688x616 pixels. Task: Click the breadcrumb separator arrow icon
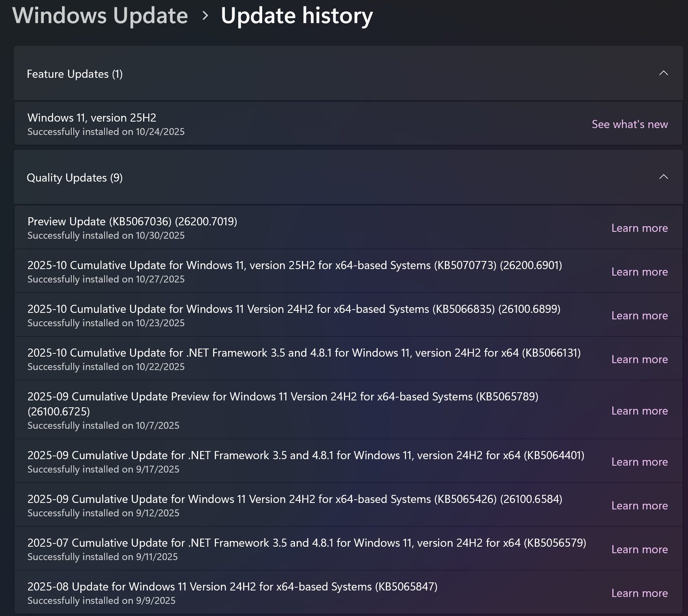click(x=205, y=16)
